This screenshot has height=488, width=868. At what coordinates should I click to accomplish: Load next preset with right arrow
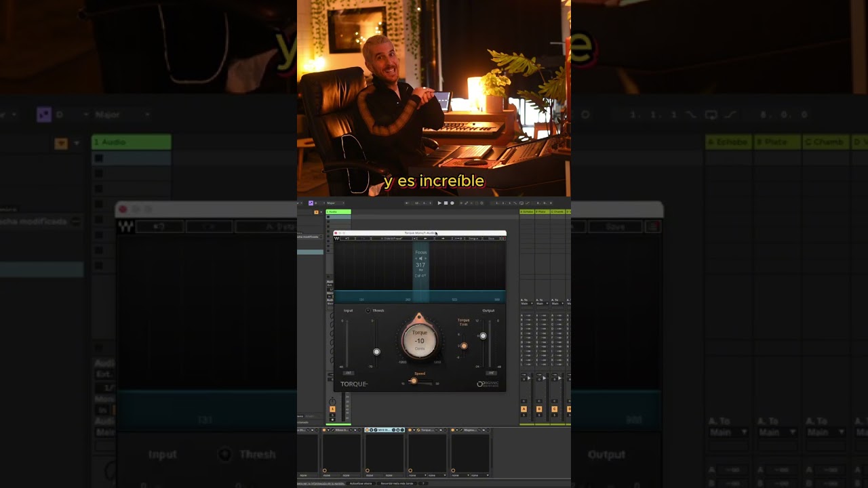[443, 239]
